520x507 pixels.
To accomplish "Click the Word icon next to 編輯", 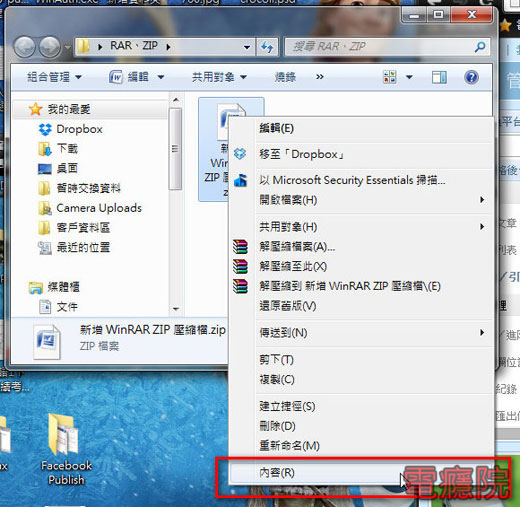I will pyautogui.click(x=116, y=77).
